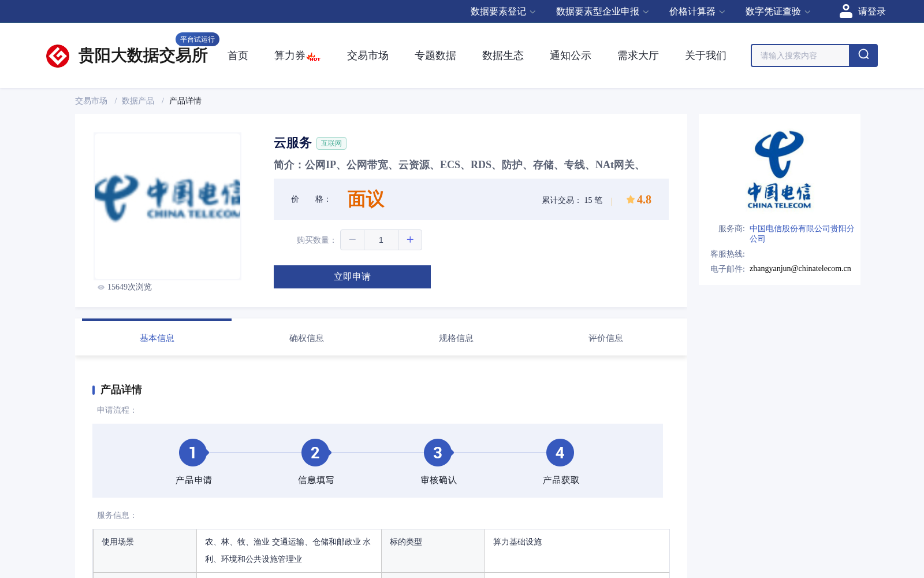Click the 标的类型 table cell
The image size is (924, 578).
tap(433, 551)
